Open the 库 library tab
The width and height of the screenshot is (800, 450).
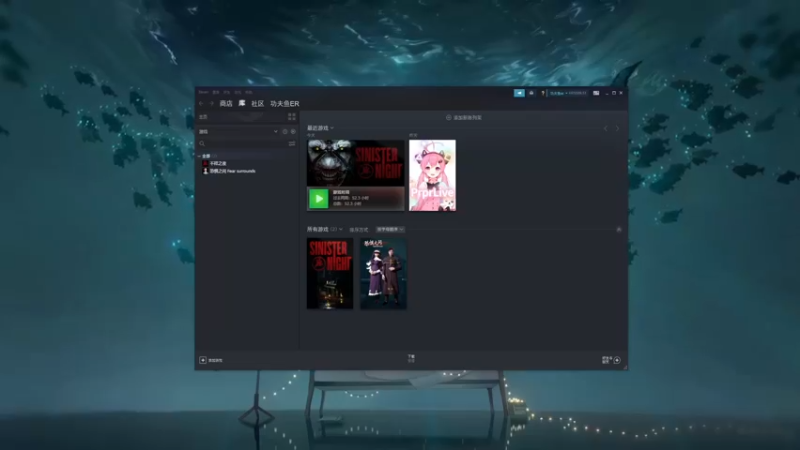pos(242,103)
